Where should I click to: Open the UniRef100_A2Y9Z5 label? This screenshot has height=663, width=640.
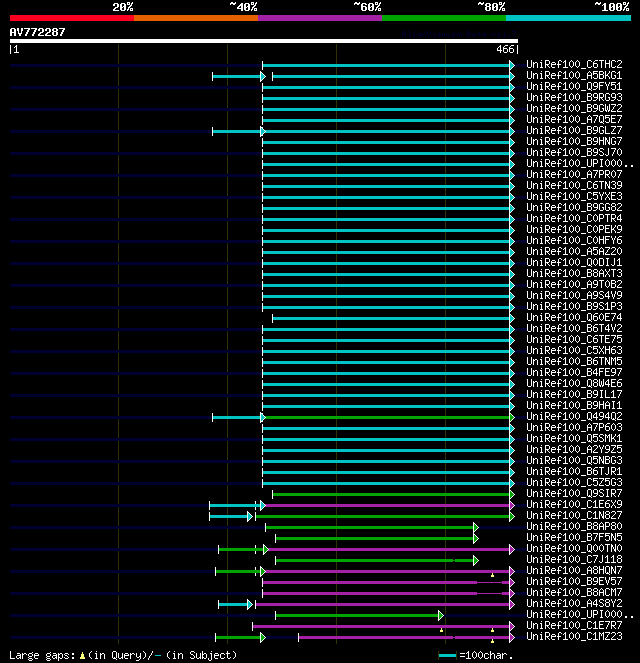click(x=574, y=449)
